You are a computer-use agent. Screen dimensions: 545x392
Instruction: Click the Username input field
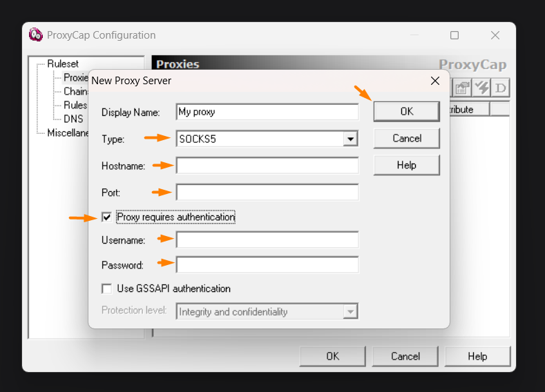tap(267, 239)
